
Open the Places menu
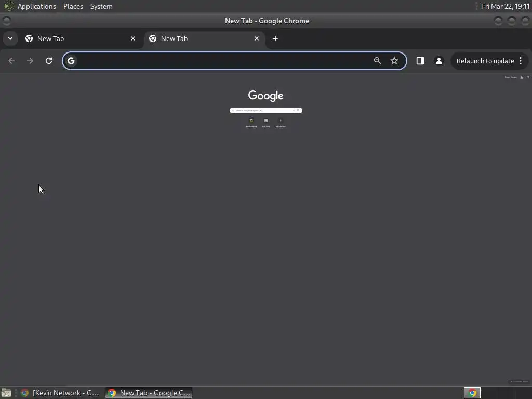point(73,6)
